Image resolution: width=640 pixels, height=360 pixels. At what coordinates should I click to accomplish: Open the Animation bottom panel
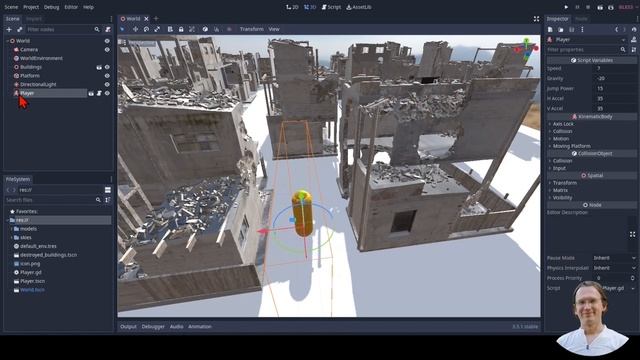point(200,327)
